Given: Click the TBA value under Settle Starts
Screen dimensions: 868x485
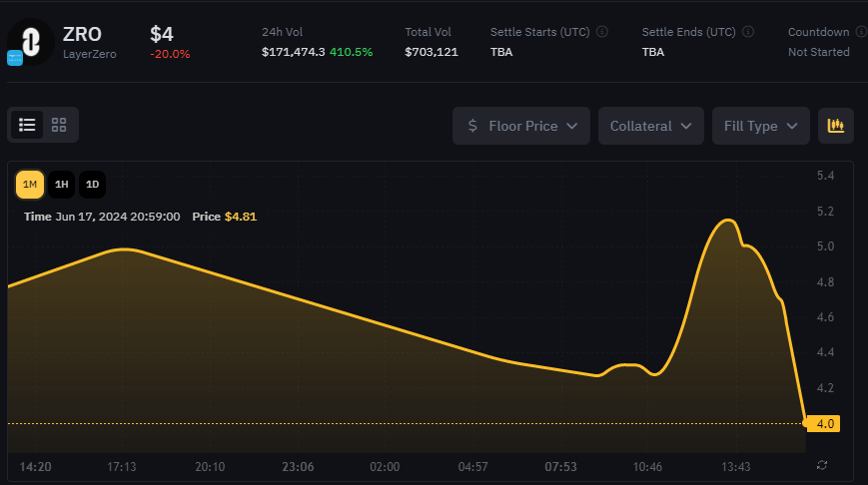Looking at the screenshot, I should coord(501,52).
